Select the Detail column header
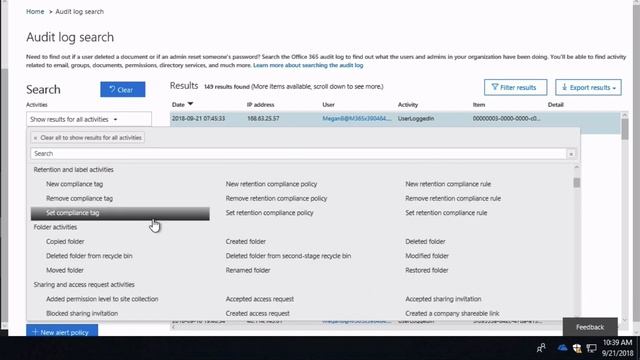The image size is (640, 360). (x=556, y=104)
